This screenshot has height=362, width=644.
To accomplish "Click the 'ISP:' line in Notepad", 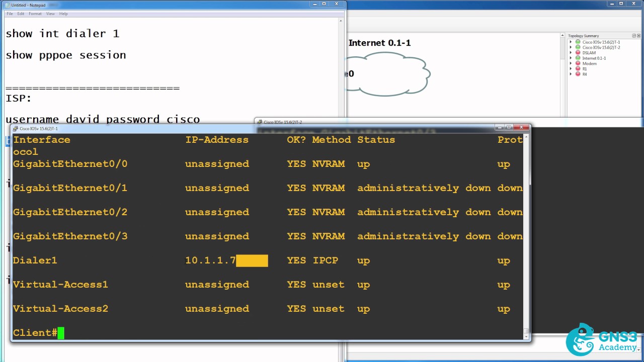I will [x=19, y=99].
